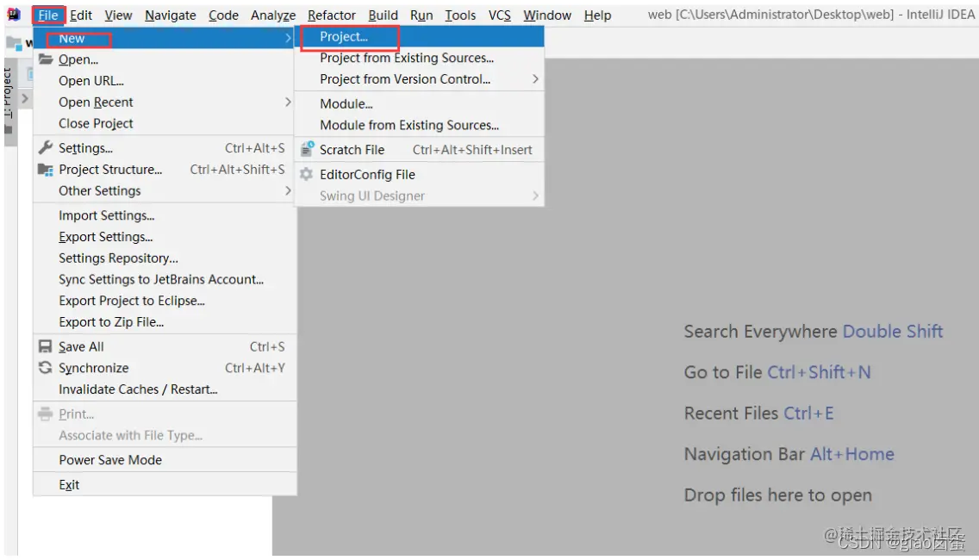Image resolution: width=979 pixels, height=560 pixels.
Task: Select Export to Zip File...
Action: [164, 321]
